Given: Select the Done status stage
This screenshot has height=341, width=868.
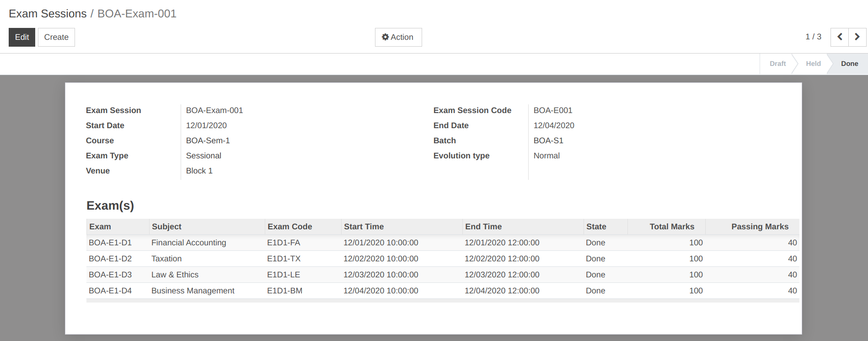Looking at the screenshot, I should pos(849,64).
